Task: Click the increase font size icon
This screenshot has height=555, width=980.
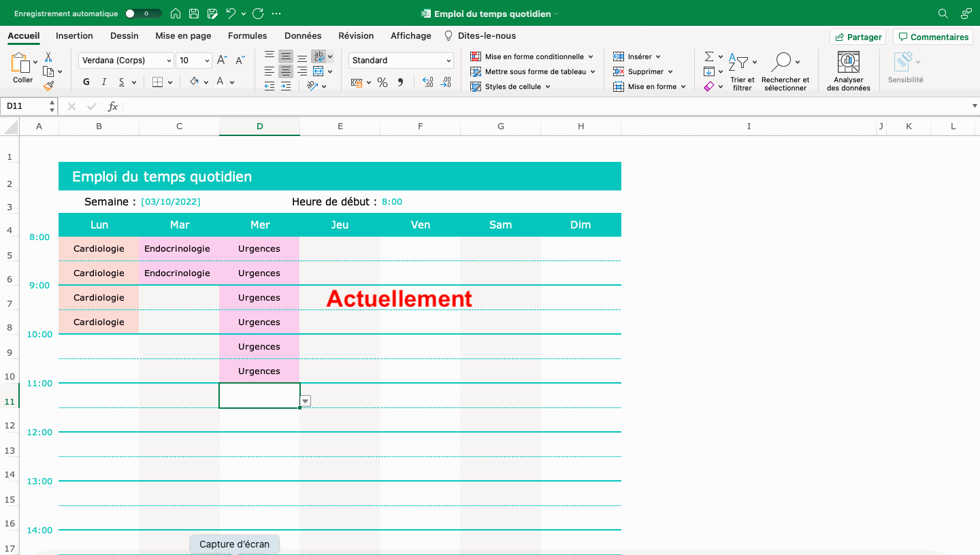Action: coord(221,61)
